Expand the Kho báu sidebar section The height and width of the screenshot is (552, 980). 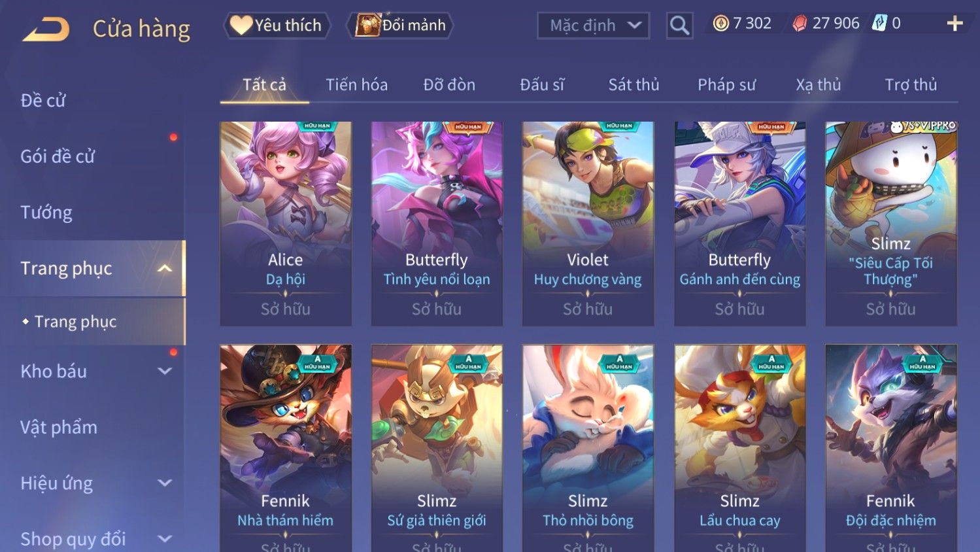(165, 371)
